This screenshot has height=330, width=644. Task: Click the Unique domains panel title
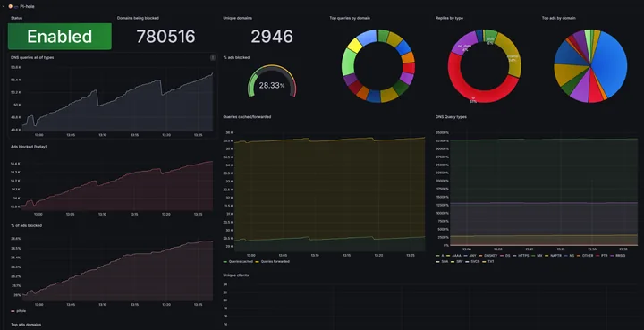click(x=238, y=18)
